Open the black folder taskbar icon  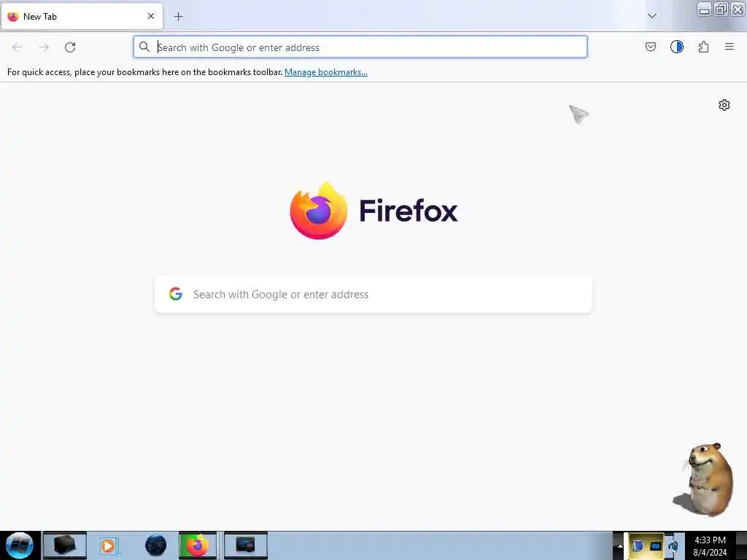(x=65, y=545)
